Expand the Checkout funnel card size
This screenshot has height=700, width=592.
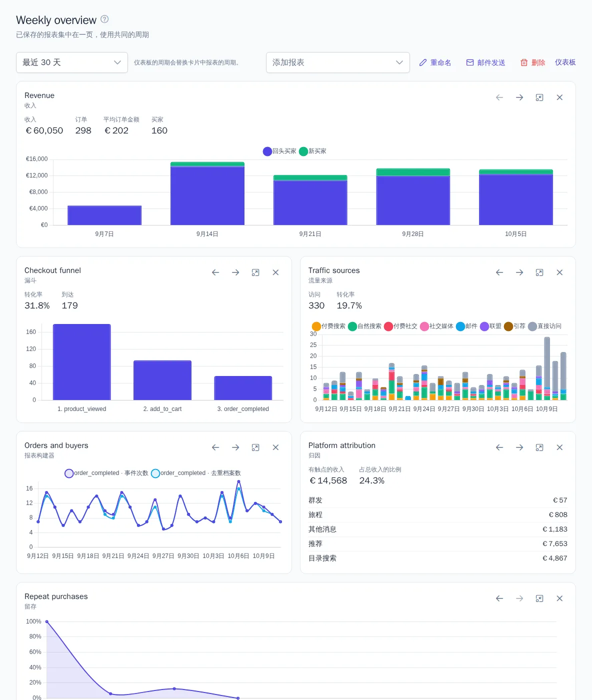(x=255, y=272)
